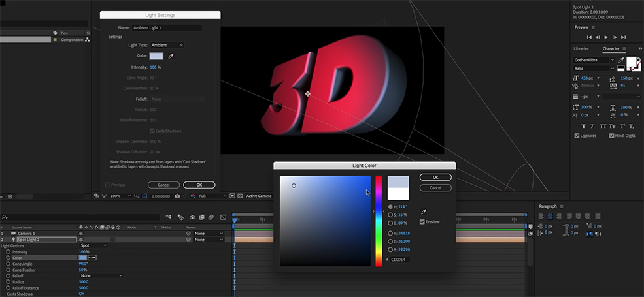Toggle Frame Blending for timeline layers
This screenshot has width=644, height=297.
click(x=201, y=217)
